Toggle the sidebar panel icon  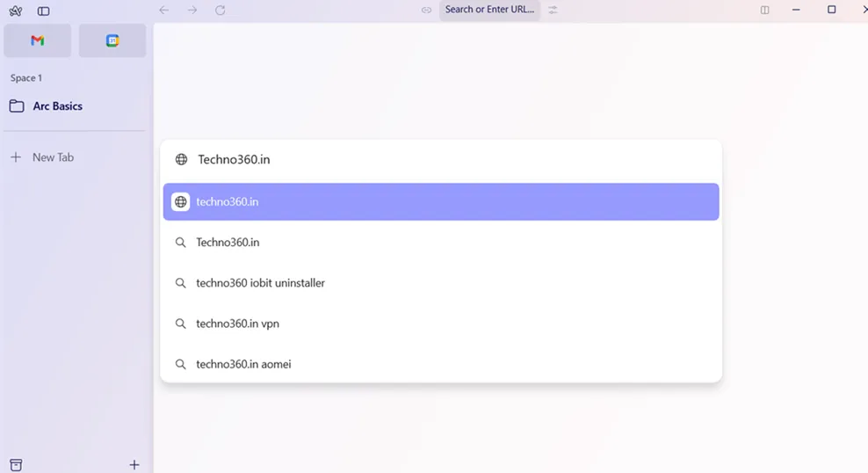43,11
